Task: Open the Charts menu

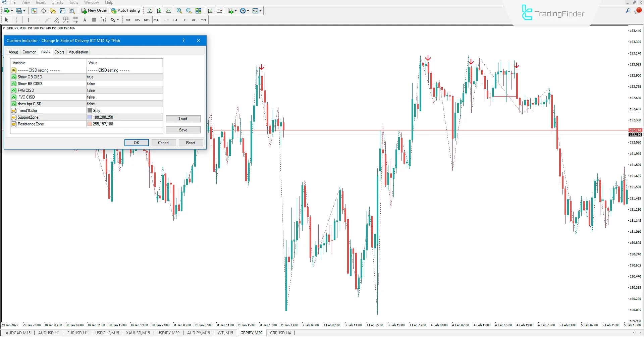Action: click(x=57, y=2)
